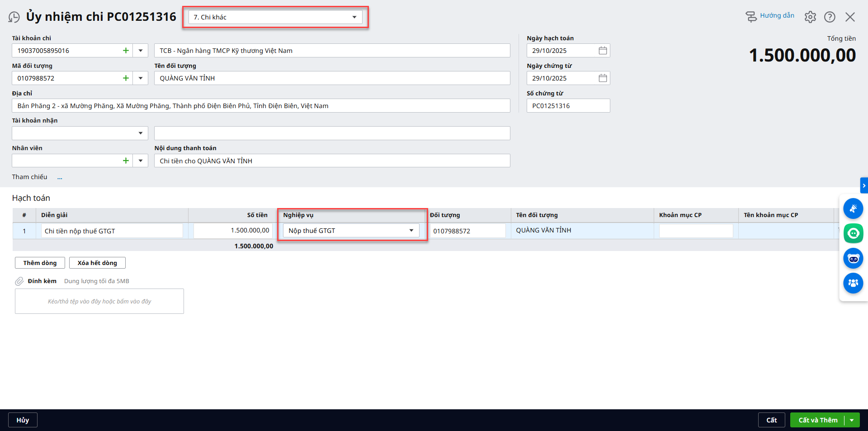Click the Thêm dòng button
Image resolution: width=868 pixels, height=431 pixels.
pyautogui.click(x=40, y=263)
